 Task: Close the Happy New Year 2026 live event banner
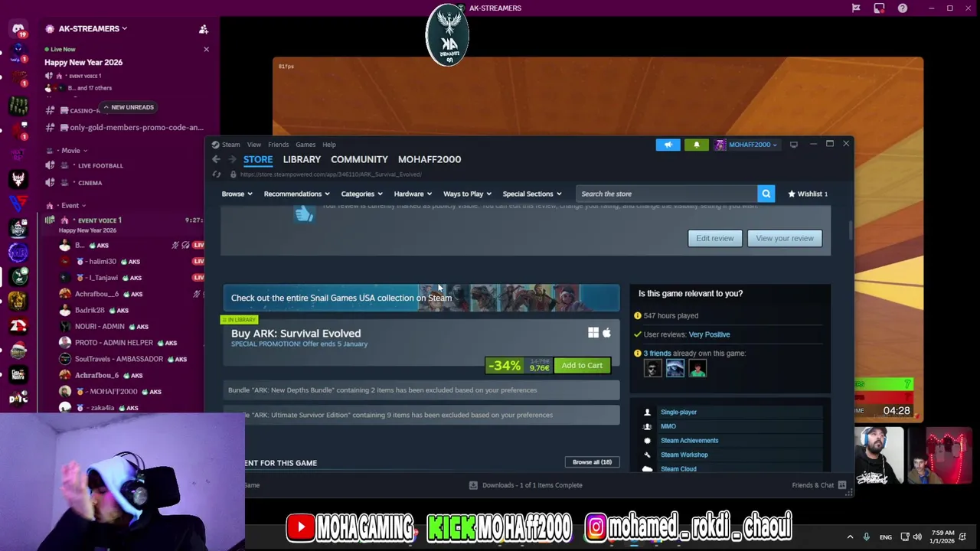click(x=206, y=49)
